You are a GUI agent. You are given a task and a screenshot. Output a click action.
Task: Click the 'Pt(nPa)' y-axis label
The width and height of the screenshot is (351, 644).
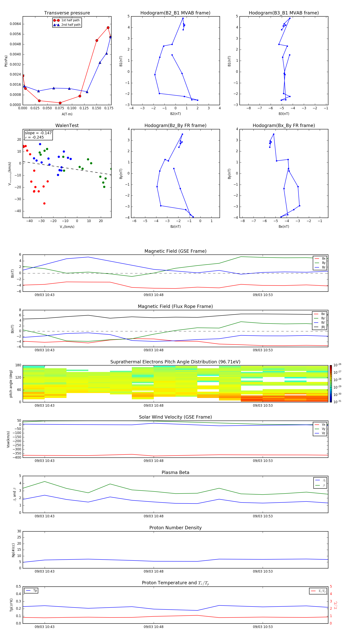(x=6, y=61)
